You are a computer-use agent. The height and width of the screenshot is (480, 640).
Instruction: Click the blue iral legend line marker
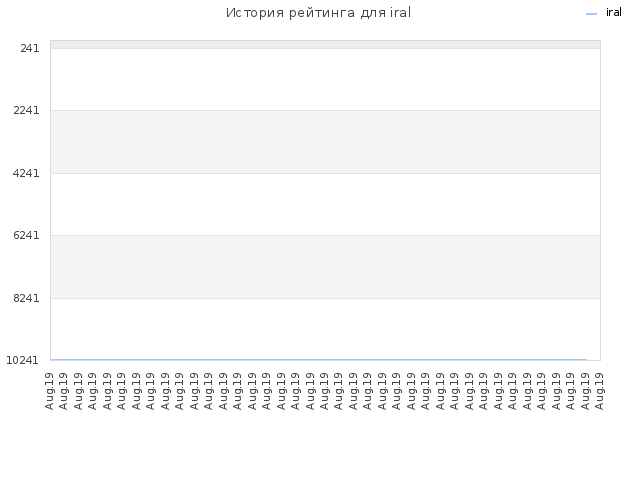591,14
